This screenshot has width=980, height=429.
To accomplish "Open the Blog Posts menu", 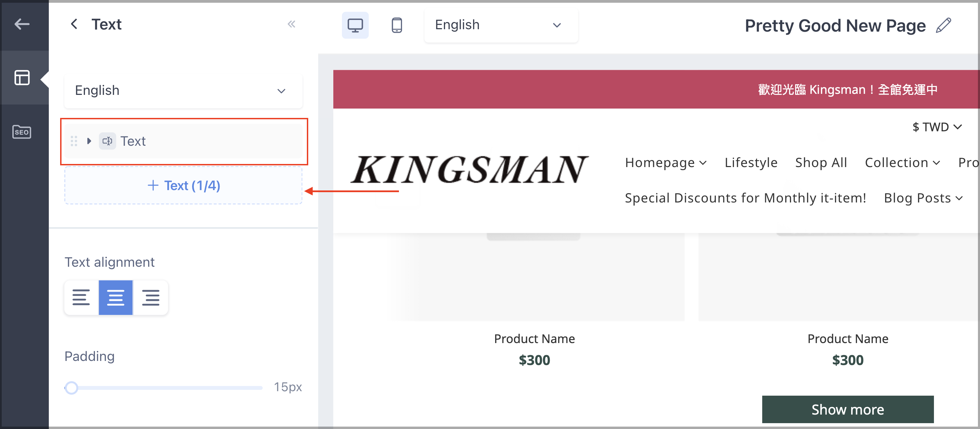I will (x=923, y=198).
